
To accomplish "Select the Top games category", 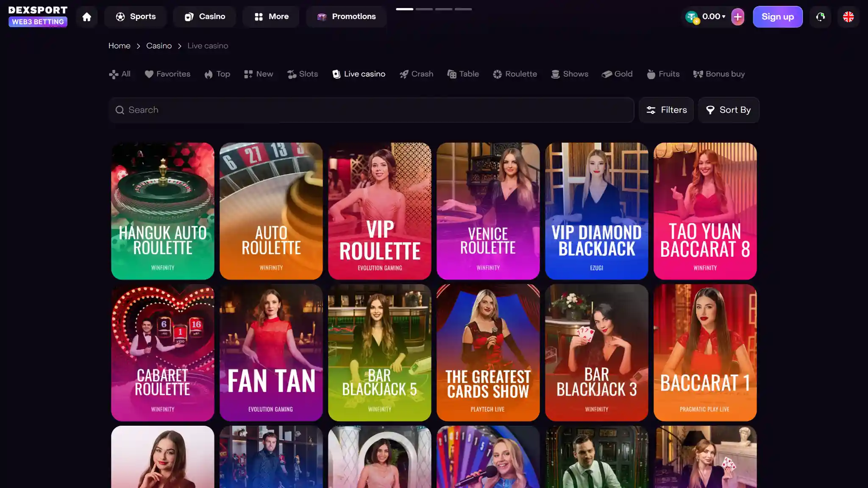I will [x=217, y=74].
